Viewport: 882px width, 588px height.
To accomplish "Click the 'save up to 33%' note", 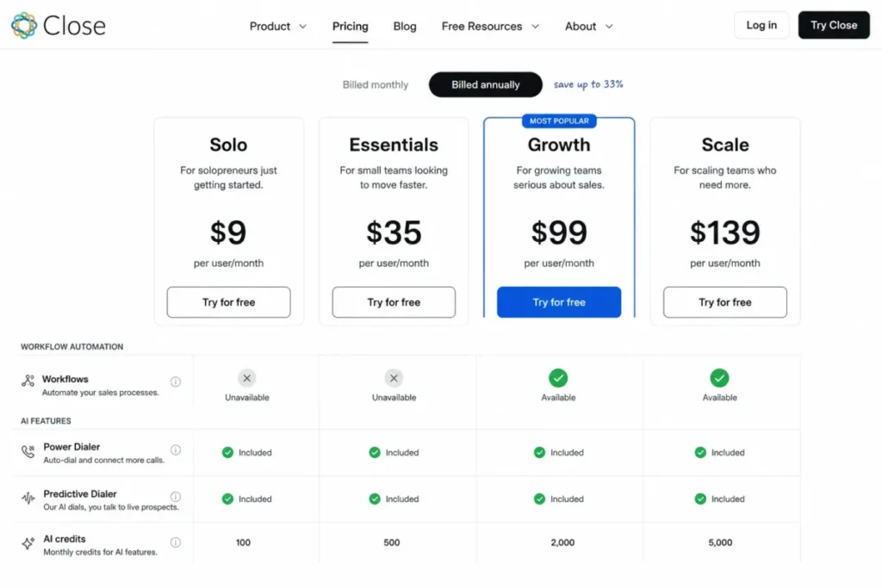I will [x=588, y=84].
